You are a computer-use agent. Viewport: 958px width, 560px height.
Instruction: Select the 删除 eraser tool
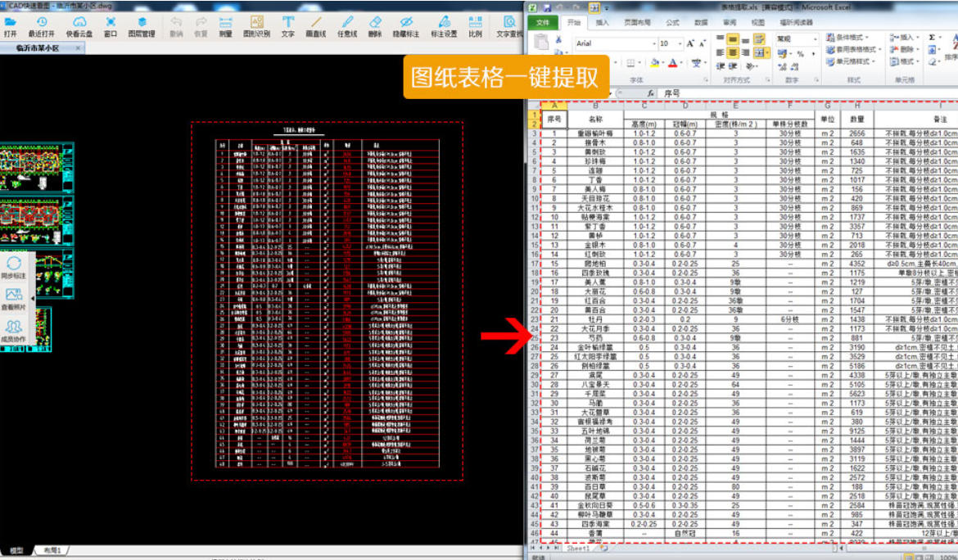coord(375,26)
